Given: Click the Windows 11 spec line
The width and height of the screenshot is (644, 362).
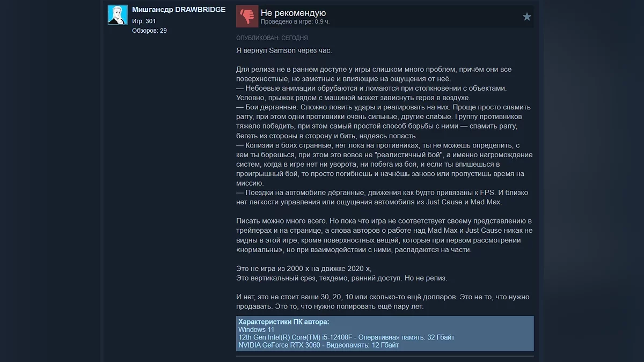Looking at the screenshot, I should coord(257,329).
